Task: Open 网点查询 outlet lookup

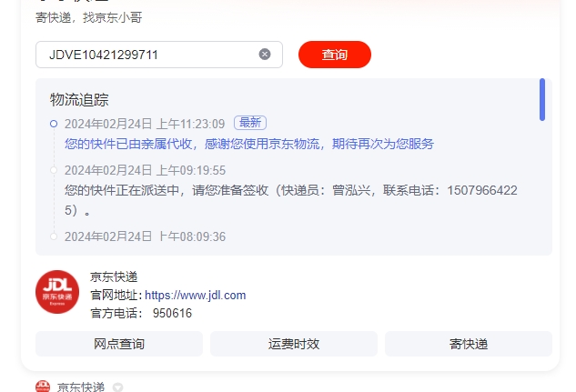Action: [119, 344]
